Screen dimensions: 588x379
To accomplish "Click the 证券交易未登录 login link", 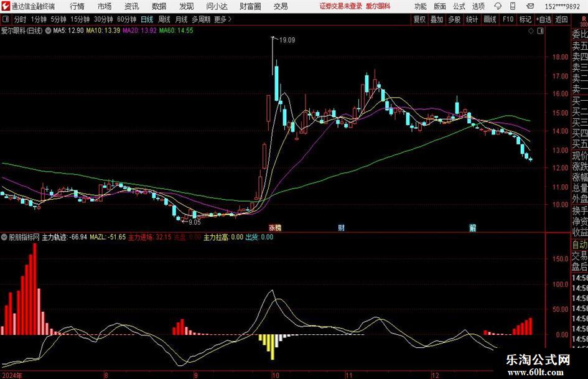I will tap(341, 6).
